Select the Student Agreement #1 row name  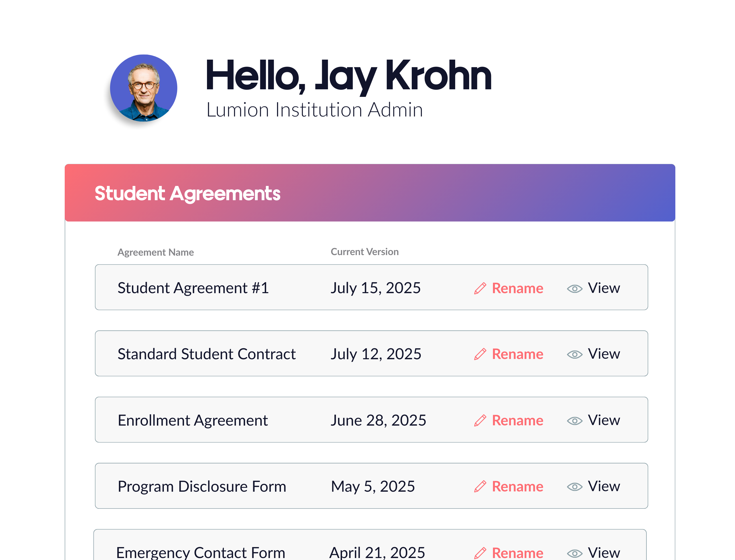pos(193,288)
